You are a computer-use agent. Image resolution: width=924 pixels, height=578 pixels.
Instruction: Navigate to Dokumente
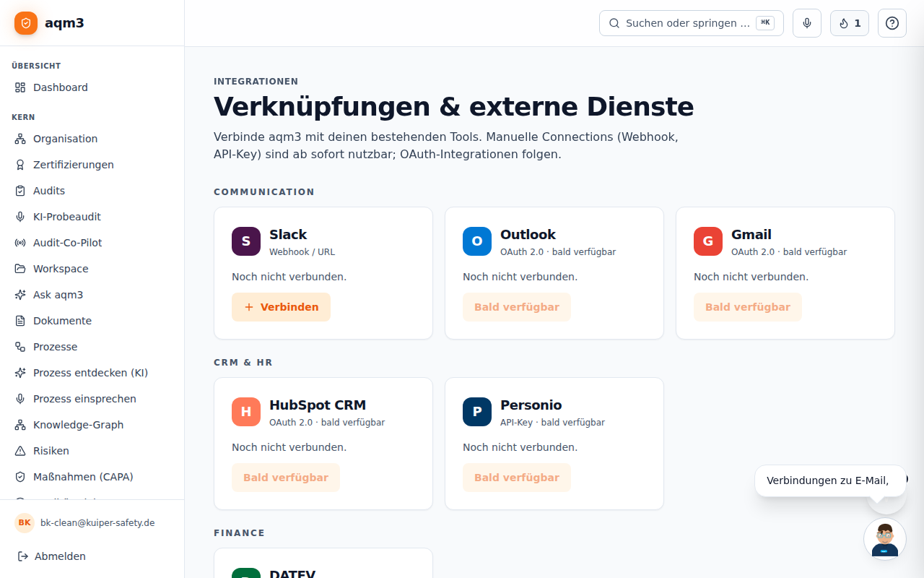click(92, 321)
